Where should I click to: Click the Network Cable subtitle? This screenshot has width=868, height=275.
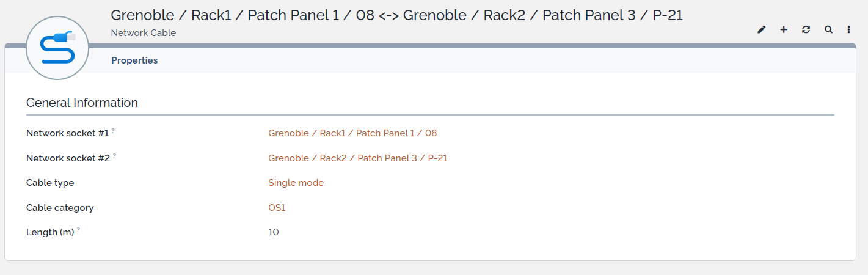click(143, 33)
